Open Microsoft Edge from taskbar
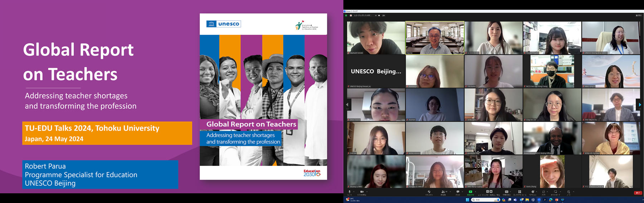This screenshot has height=203, width=644. tap(551, 200)
